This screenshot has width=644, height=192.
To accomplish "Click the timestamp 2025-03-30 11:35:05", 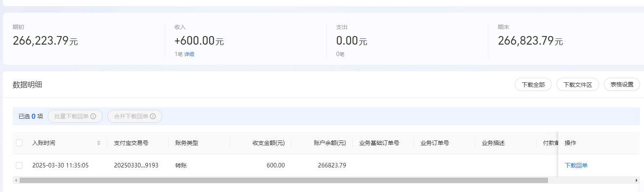I will (x=60, y=165).
